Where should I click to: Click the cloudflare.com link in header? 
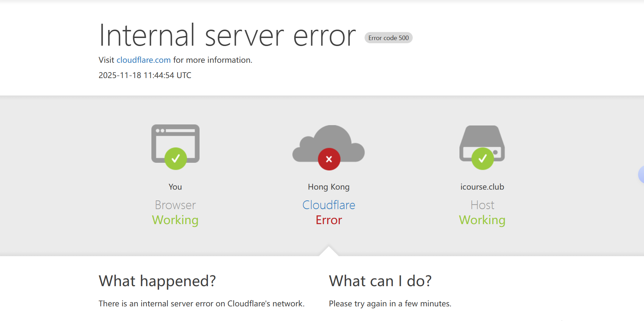pyautogui.click(x=143, y=60)
